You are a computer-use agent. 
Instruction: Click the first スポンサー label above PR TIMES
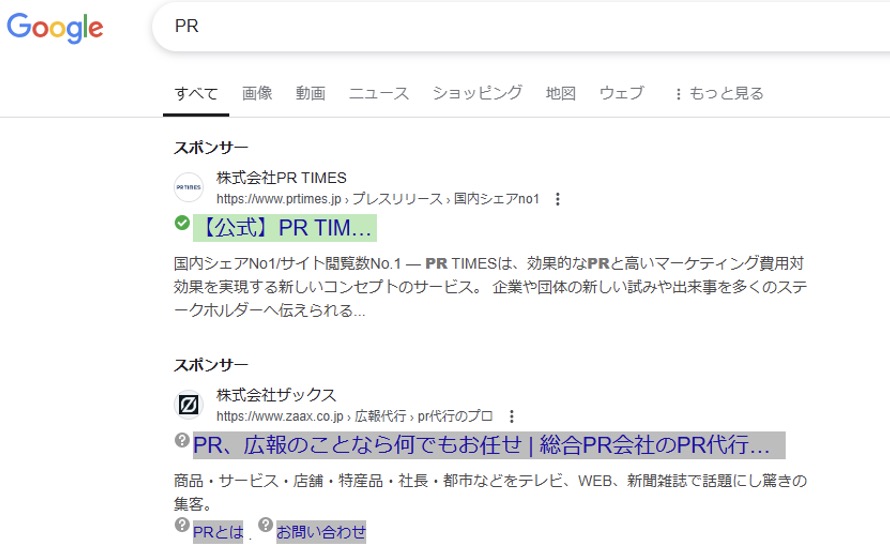tap(211, 148)
